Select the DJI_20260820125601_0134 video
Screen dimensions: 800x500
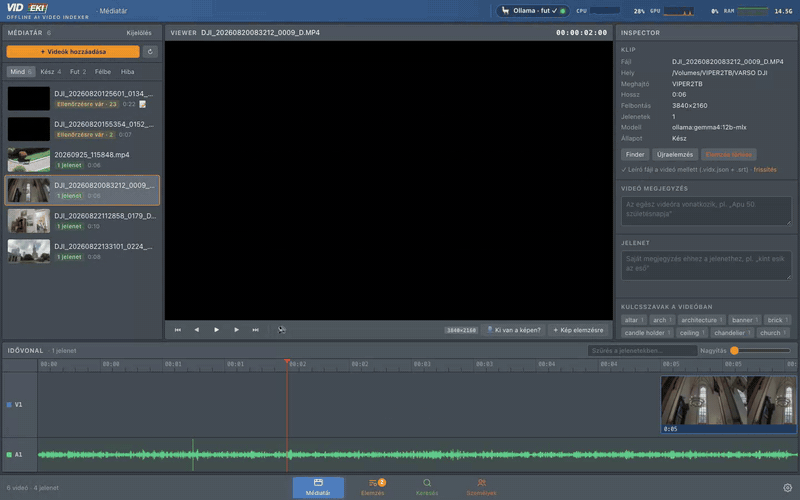[82, 98]
